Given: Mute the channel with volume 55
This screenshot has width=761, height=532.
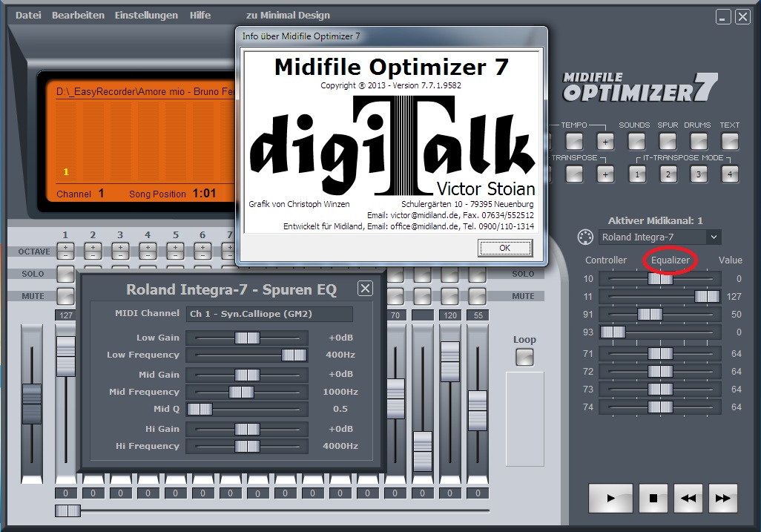Looking at the screenshot, I should [478, 296].
